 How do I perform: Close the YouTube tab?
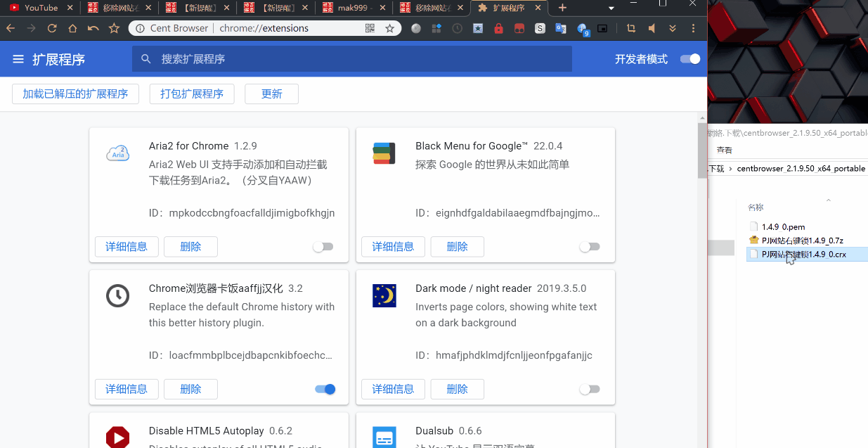click(x=71, y=8)
